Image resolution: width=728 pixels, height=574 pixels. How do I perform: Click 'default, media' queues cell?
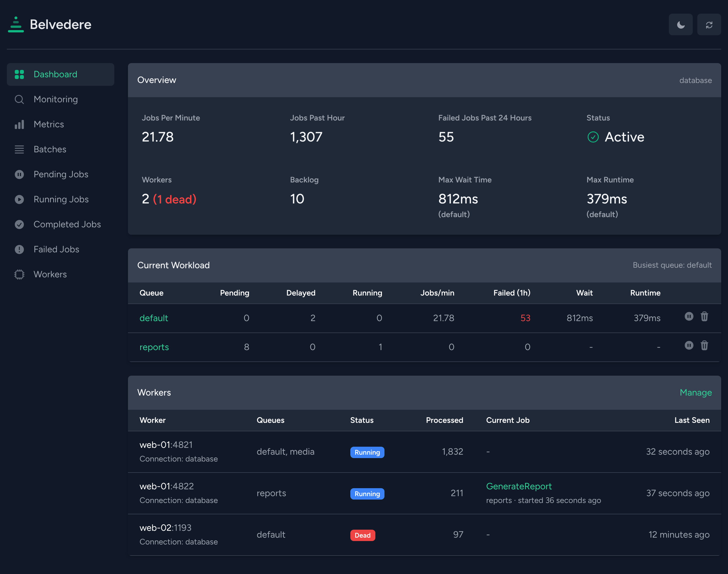pyautogui.click(x=286, y=452)
